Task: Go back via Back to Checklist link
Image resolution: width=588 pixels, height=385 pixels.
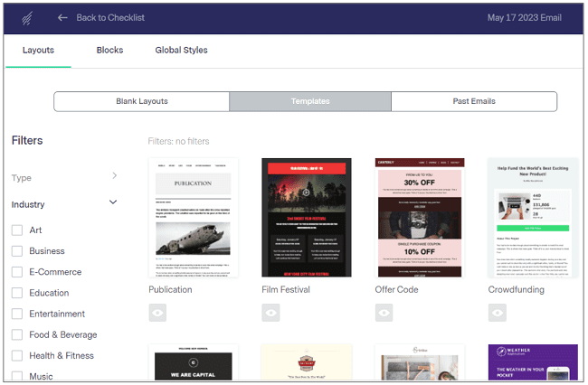Action: [110, 17]
